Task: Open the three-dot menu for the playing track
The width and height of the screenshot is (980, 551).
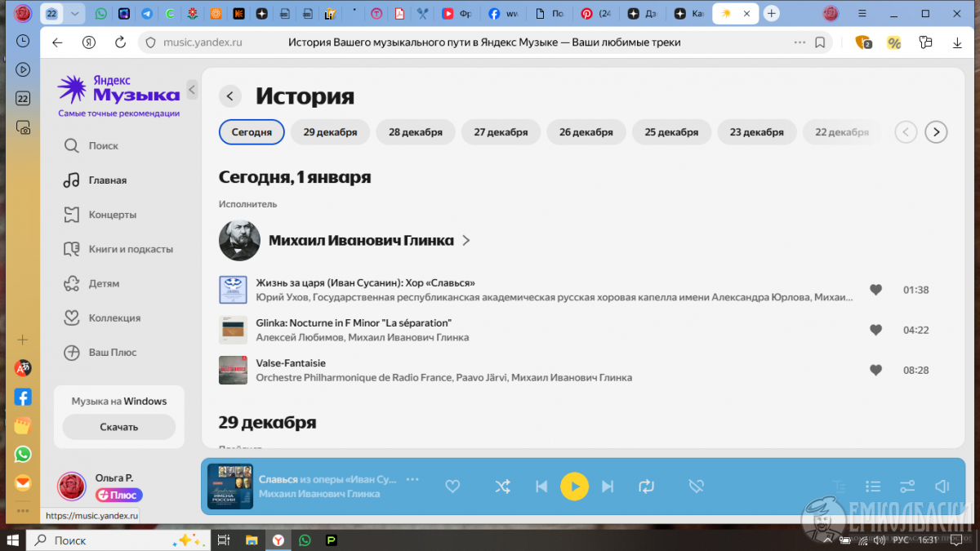Action: pyautogui.click(x=412, y=479)
